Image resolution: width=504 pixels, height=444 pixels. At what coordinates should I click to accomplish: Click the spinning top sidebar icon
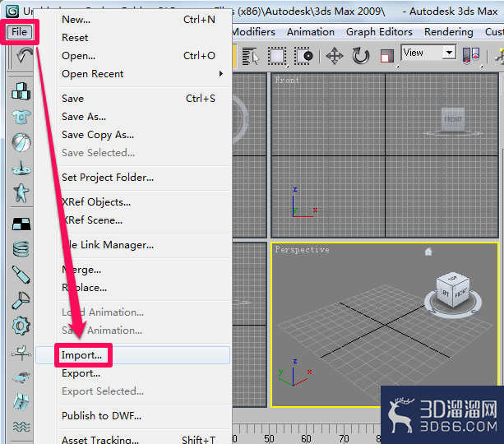(21, 168)
